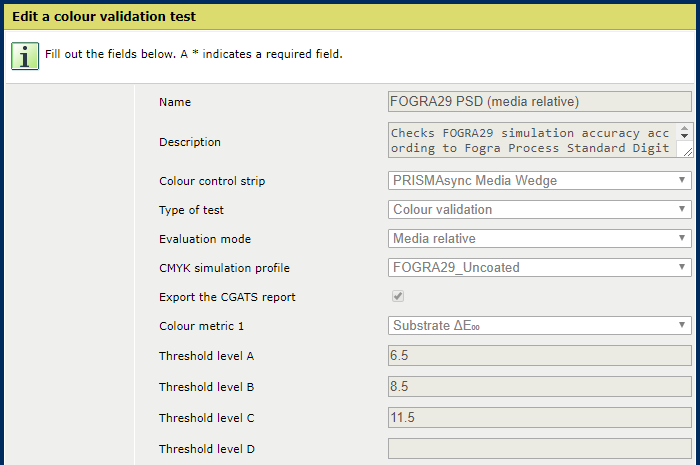This screenshot has height=465, width=700.
Task: Grab the Description text area resize handle
Action: click(x=686, y=151)
